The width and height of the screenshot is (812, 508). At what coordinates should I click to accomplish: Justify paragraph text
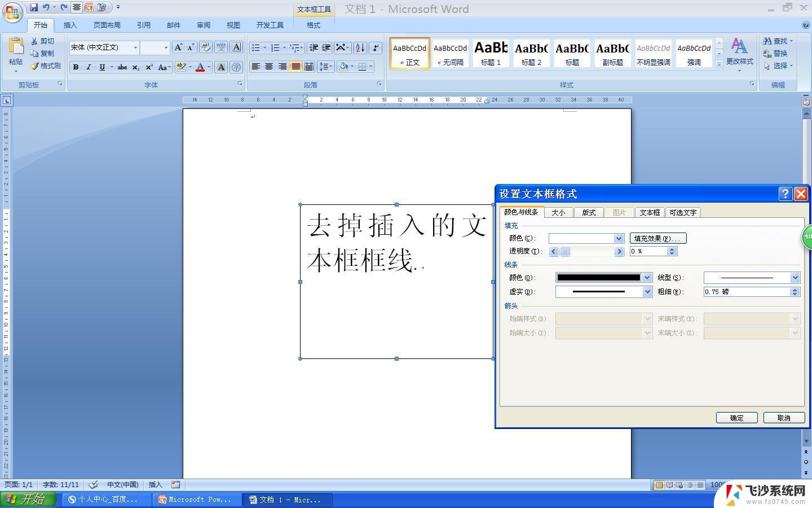296,67
